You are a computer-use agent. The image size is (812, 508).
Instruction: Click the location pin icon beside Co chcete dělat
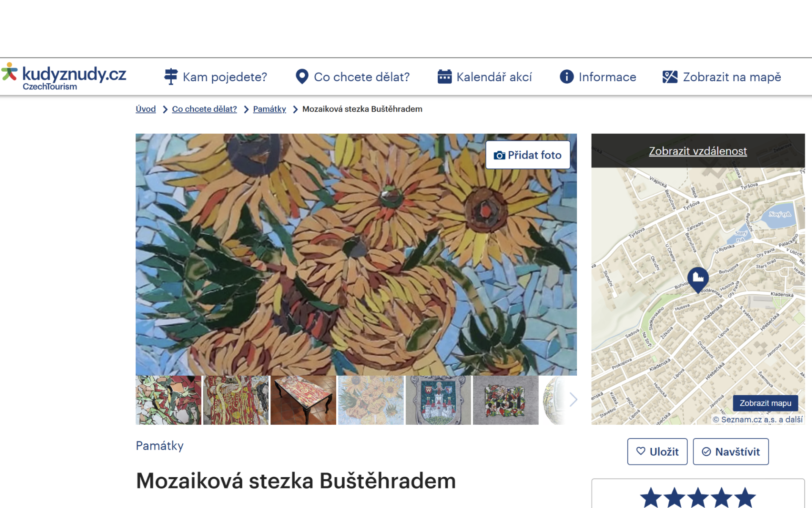point(302,77)
